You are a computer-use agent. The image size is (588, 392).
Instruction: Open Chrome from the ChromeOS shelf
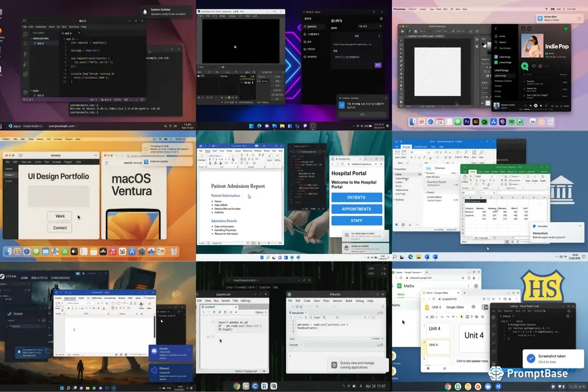point(447,386)
